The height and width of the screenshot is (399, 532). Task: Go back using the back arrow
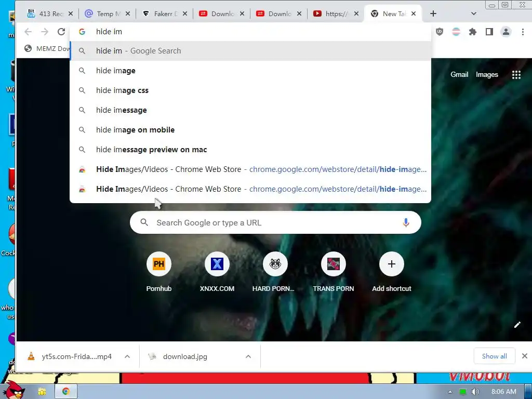point(28,32)
